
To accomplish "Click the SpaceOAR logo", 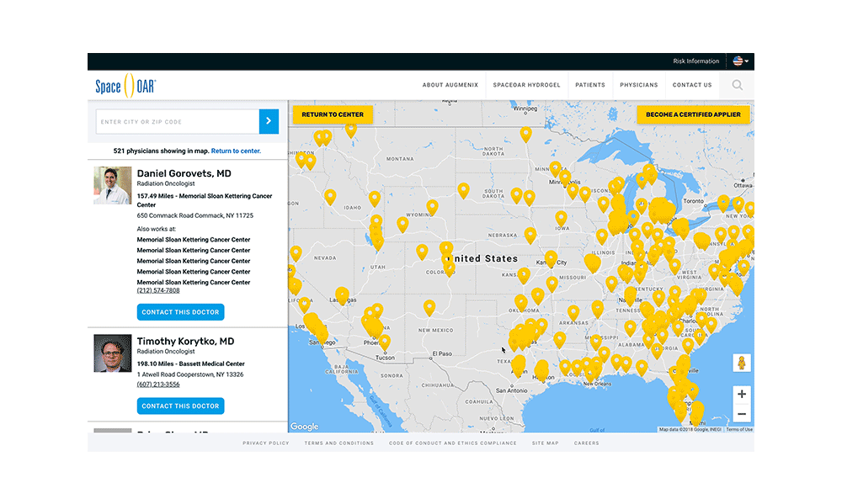I will pos(125,85).
